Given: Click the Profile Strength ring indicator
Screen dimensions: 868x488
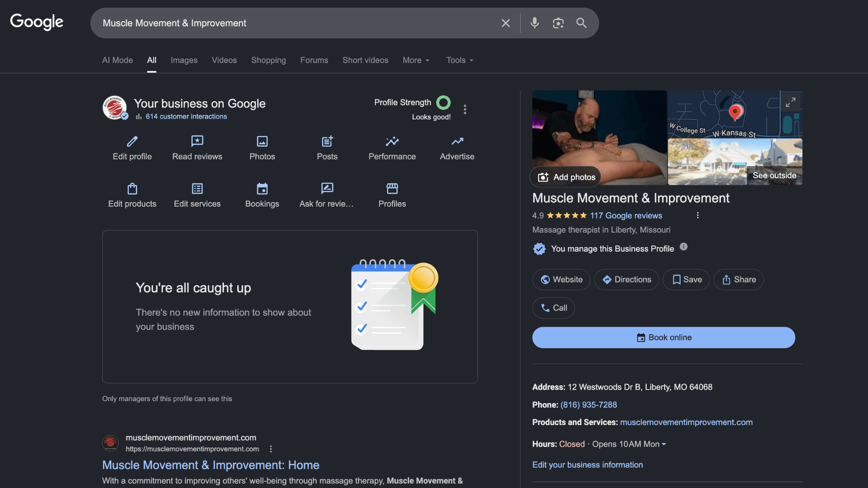Looking at the screenshot, I should [x=443, y=103].
